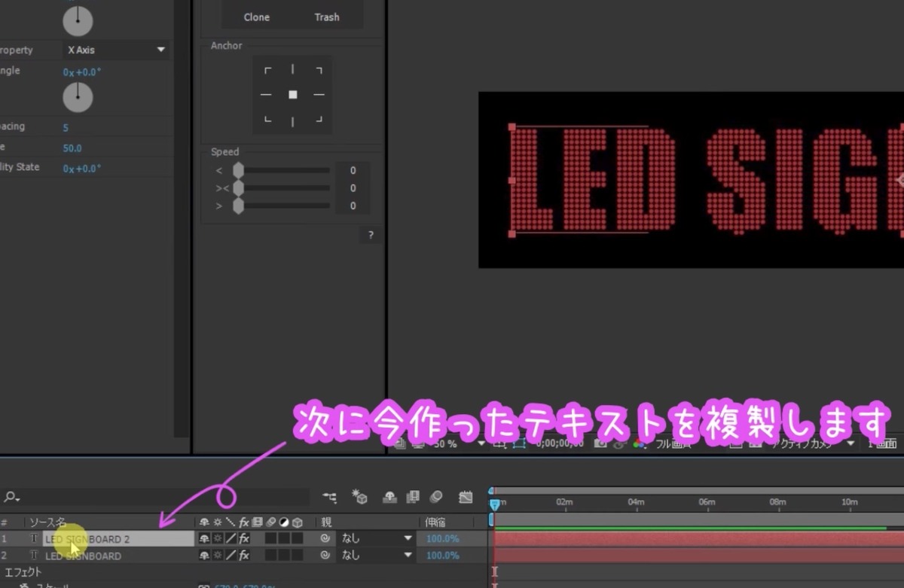This screenshot has width=904, height=588.
Task: Click the Clone button
Action: coord(256,17)
